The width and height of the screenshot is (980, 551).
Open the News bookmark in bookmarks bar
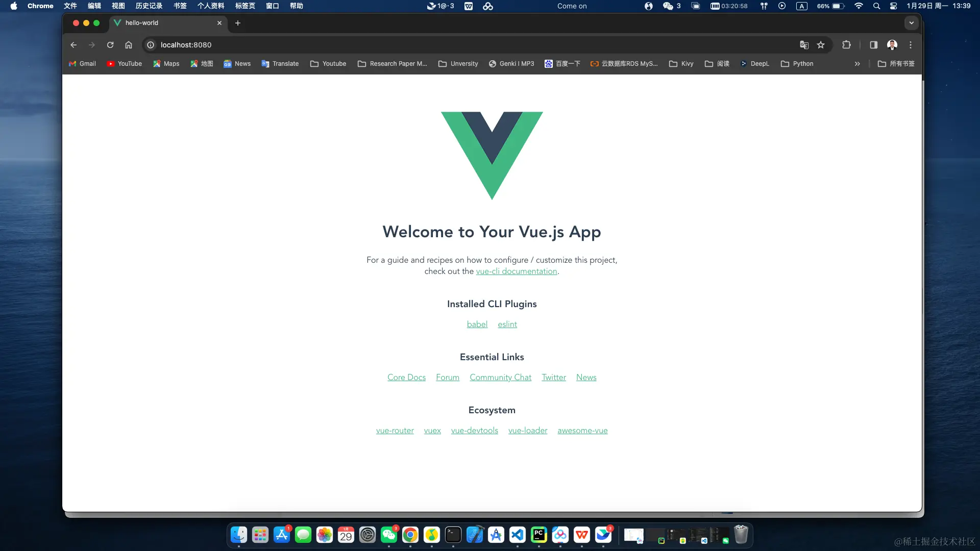click(x=237, y=64)
